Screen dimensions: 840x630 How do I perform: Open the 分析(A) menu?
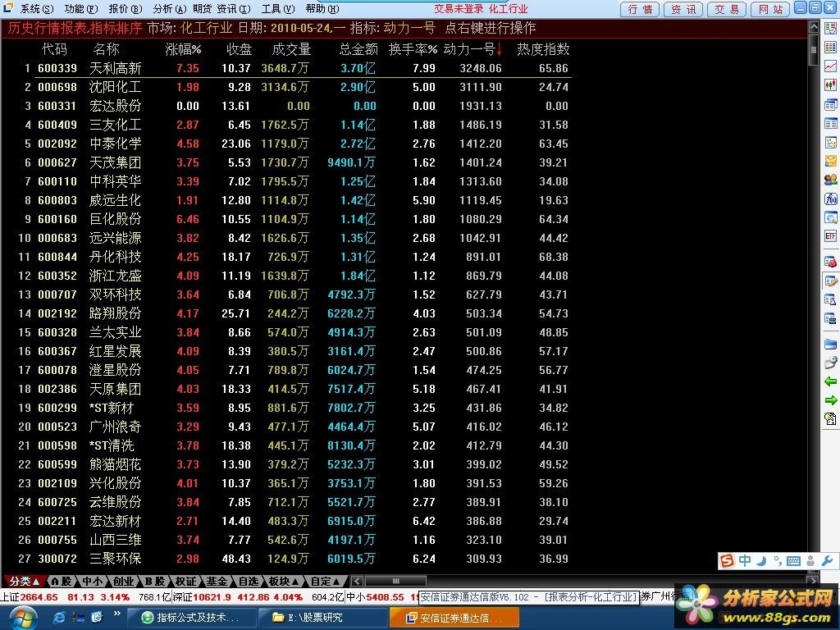169,8
